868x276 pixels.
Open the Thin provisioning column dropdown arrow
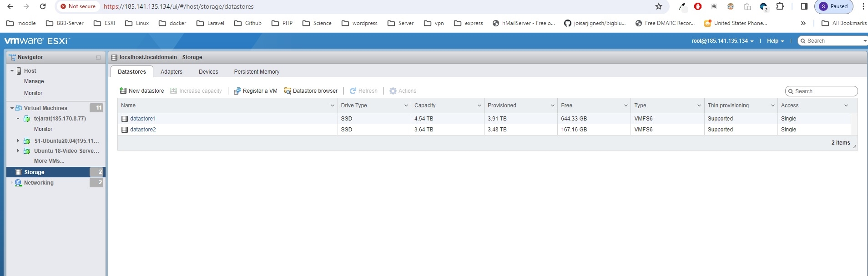click(x=773, y=105)
